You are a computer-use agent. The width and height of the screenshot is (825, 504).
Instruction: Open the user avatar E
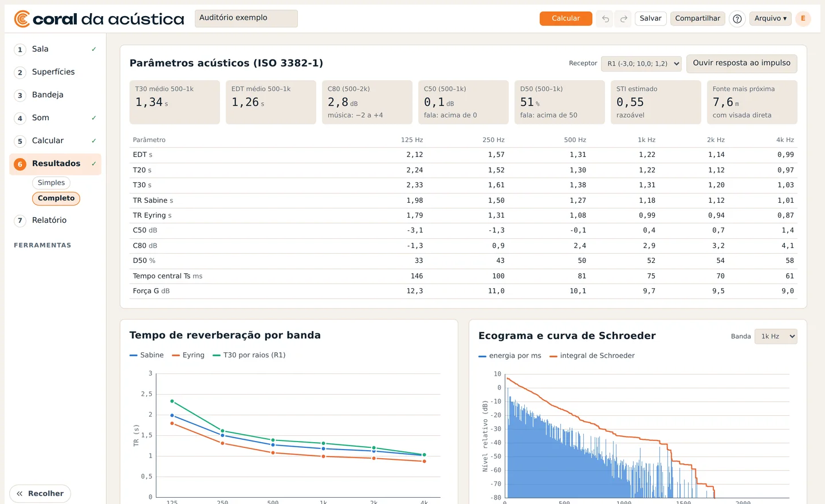click(803, 18)
